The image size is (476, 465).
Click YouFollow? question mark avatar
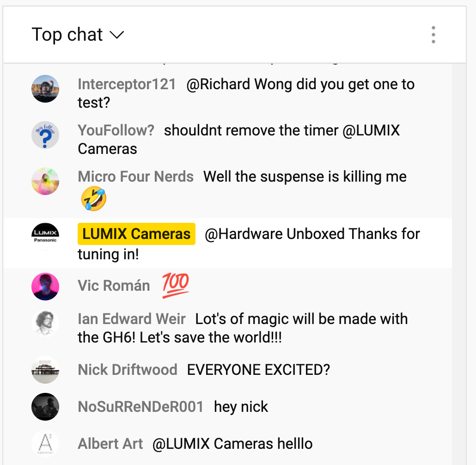pos(45,135)
